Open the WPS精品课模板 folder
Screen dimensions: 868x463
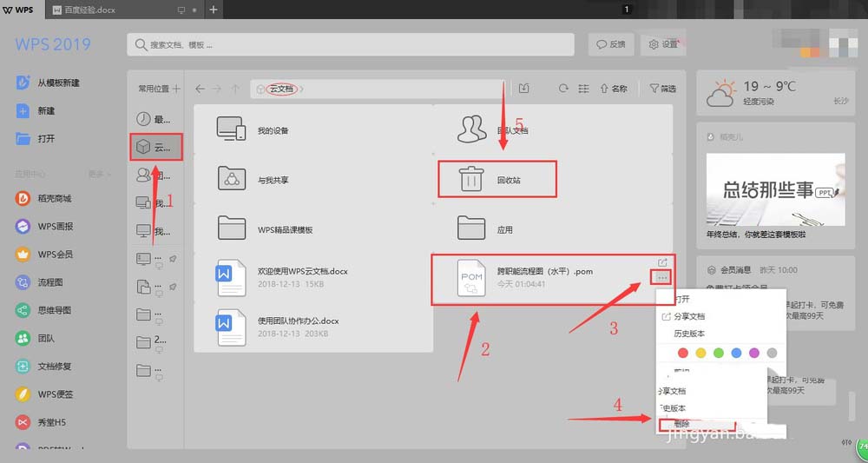point(313,229)
